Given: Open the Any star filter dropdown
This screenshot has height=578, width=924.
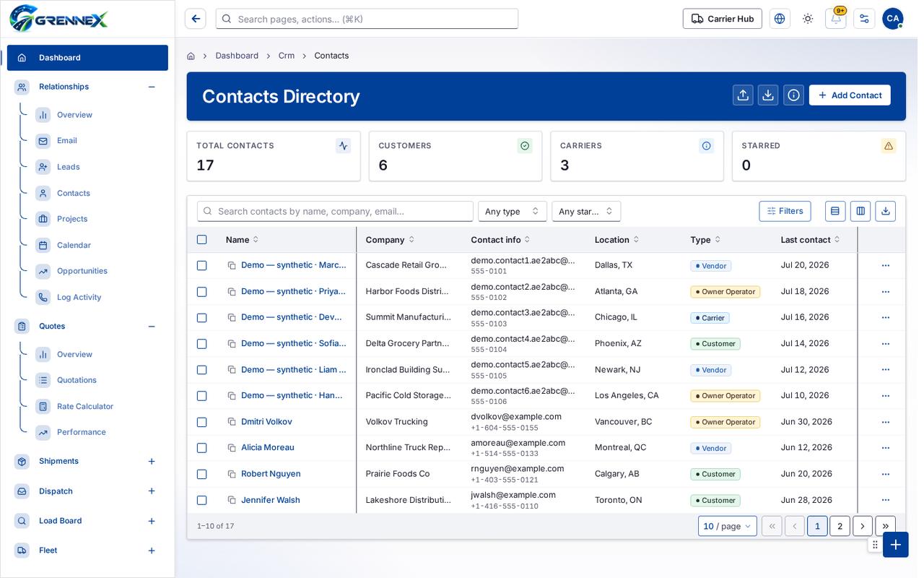Looking at the screenshot, I should coord(586,211).
